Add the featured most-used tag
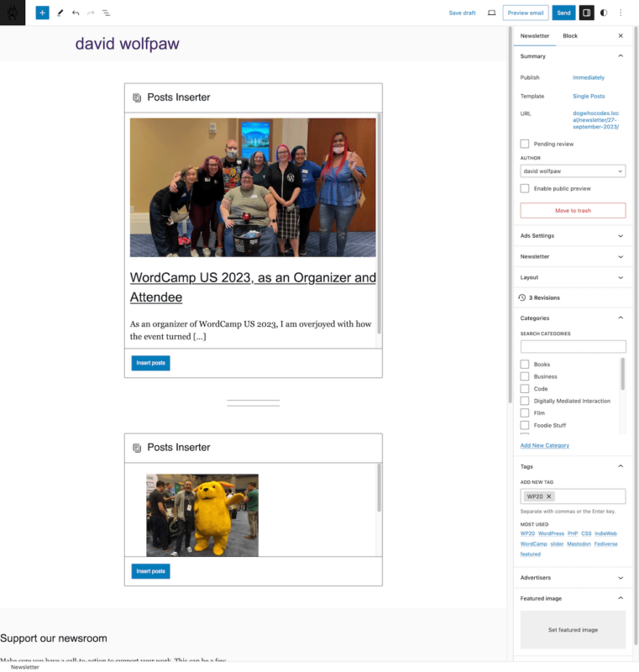The width and height of the screenshot is (639, 672). pos(530,554)
